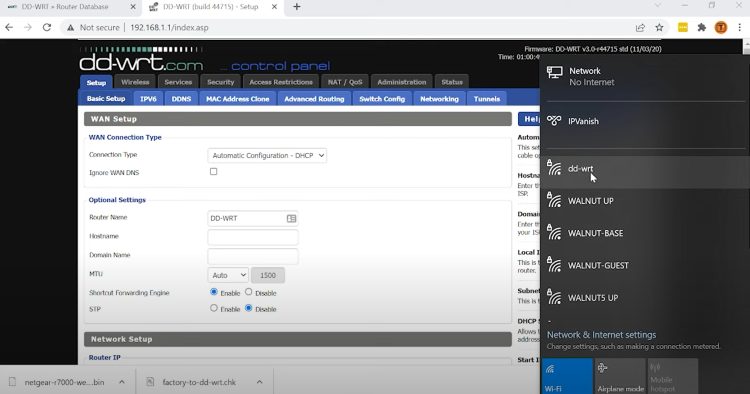750x394 pixels.
Task: Select the WALNUT-GUEST Wi-Fi network
Action: (645, 265)
